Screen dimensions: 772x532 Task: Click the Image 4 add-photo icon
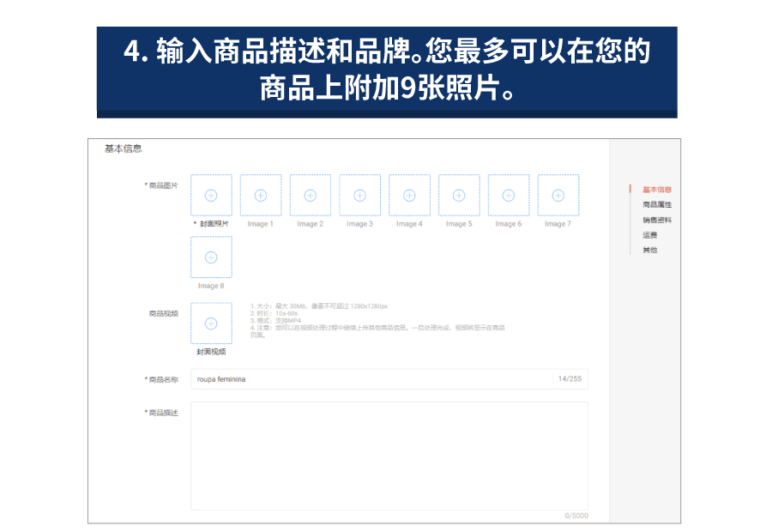[x=409, y=195]
